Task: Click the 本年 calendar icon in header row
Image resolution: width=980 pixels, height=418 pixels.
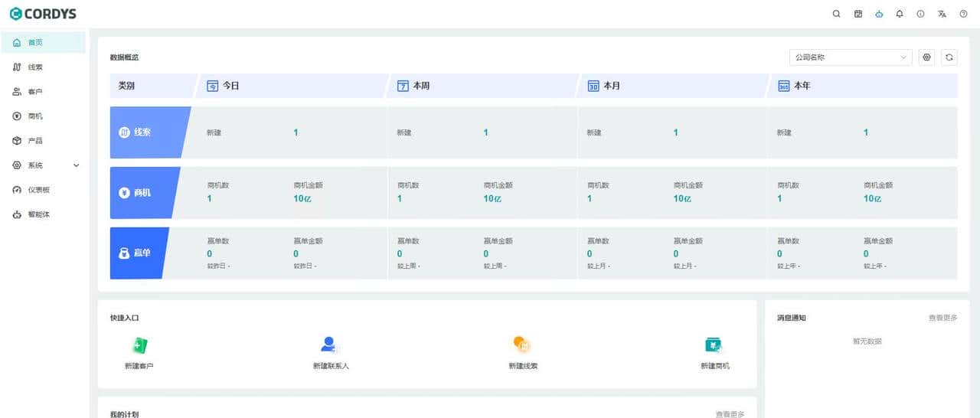Action: [784, 86]
